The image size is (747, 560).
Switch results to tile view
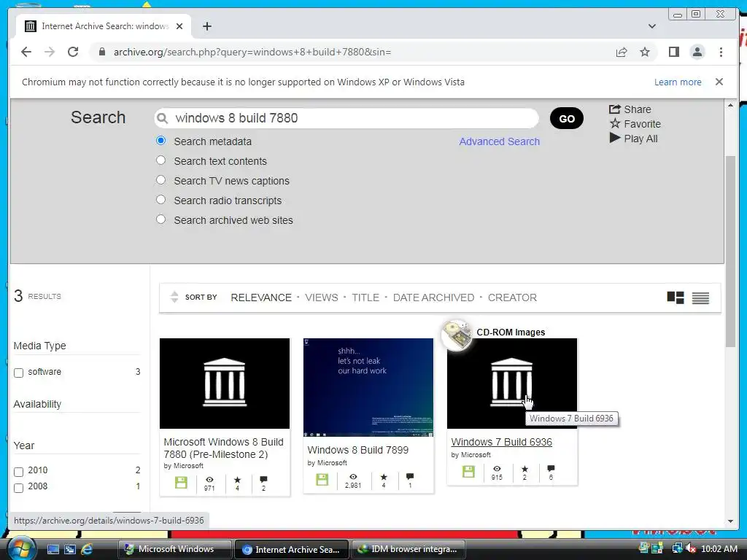pyautogui.click(x=675, y=297)
